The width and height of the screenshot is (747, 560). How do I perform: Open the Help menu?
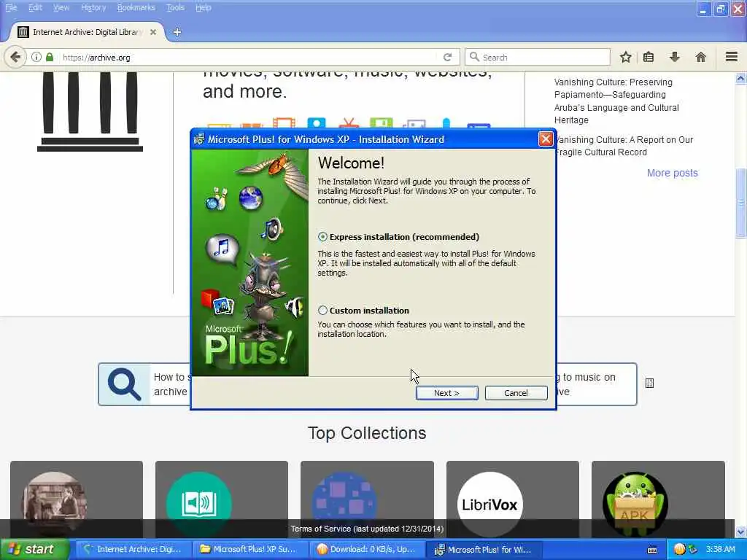click(204, 7)
